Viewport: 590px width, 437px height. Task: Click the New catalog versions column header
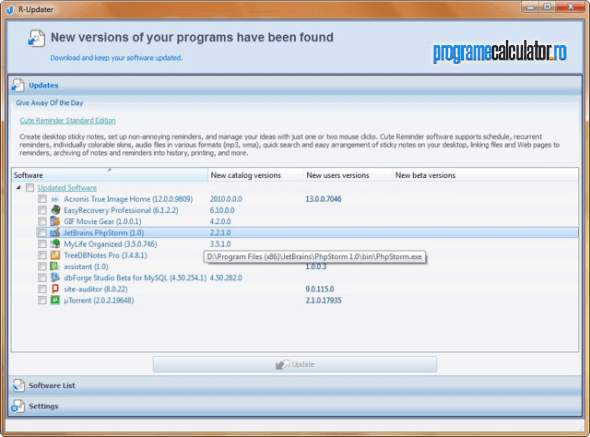(x=255, y=175)
